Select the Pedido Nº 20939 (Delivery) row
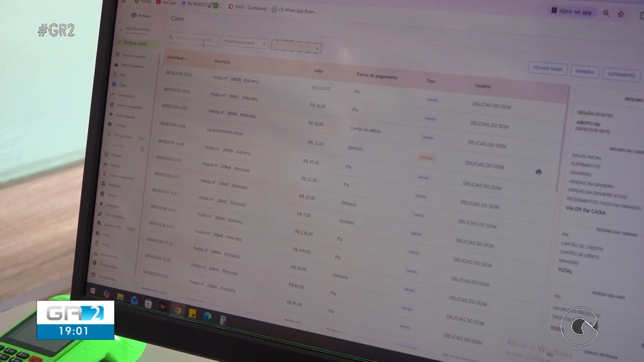This screenshot has height=362, width=644. pyautogui.click(x=228, y=150)
